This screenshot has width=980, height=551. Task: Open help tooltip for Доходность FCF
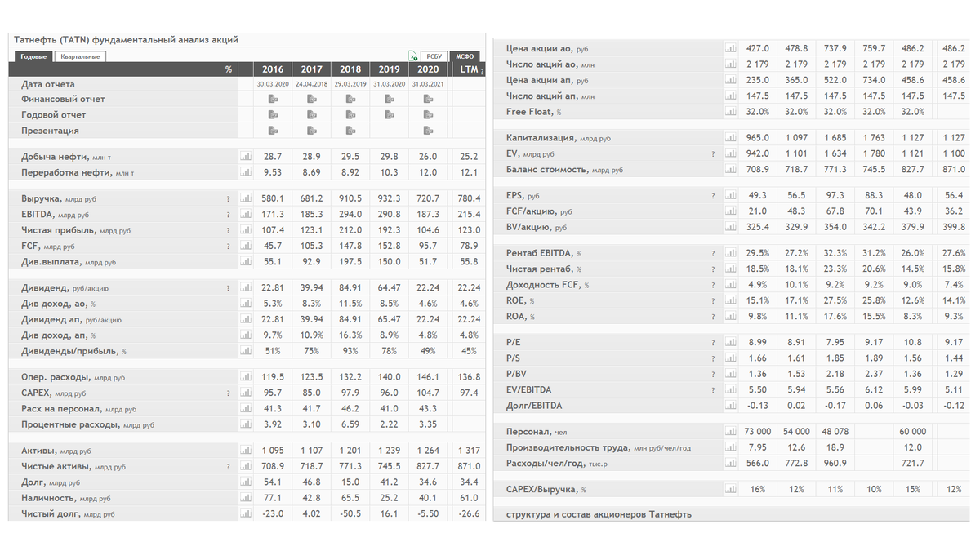click(x=713, y=285)
